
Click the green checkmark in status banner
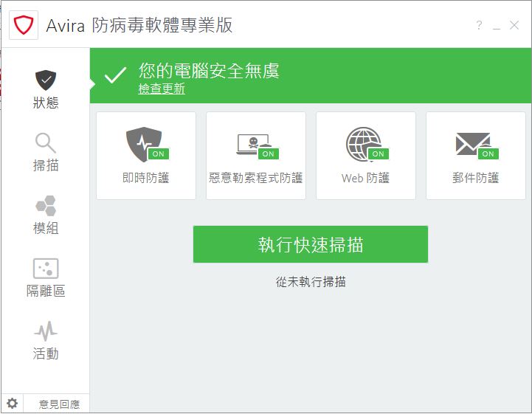coord(115,75)
